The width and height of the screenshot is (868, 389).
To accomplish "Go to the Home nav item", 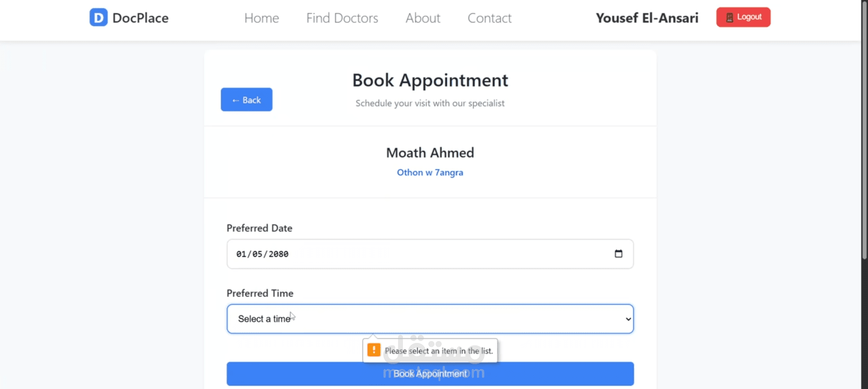I will tap(262, 18).
